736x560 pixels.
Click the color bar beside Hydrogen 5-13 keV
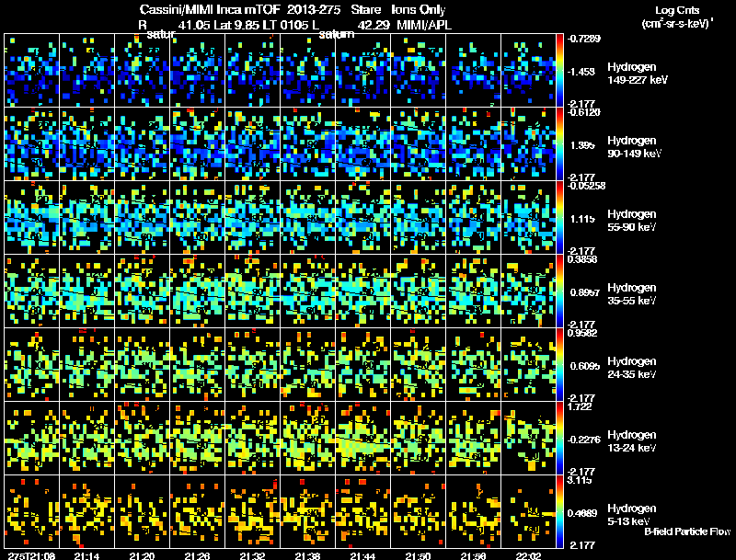pos(559,512)
